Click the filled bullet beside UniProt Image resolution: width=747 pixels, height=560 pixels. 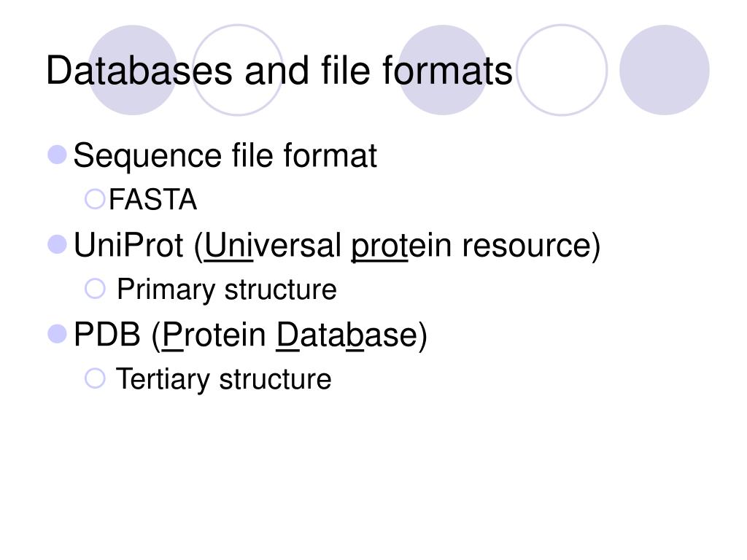tap(57, 245)
